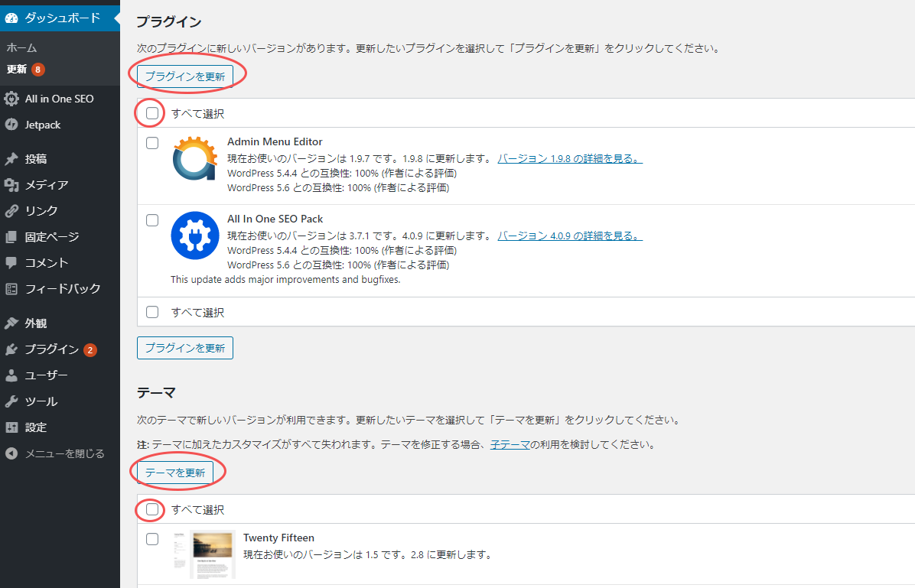Click the Jetpack lightning icon in sidebar

coord(11,124)
